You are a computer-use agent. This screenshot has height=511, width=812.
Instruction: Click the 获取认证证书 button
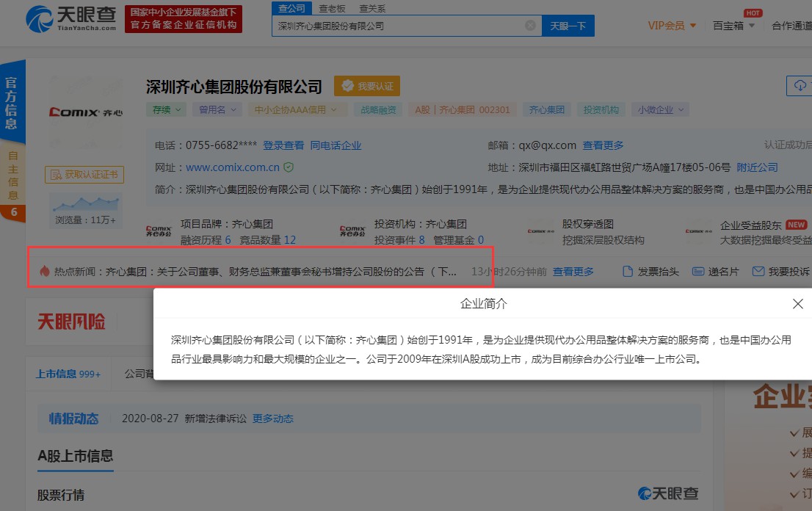point(84,175)
